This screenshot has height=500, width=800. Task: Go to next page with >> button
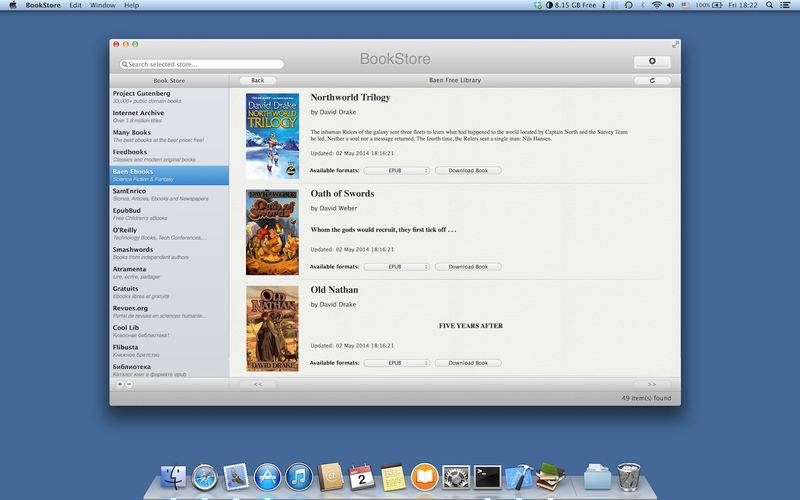(652, 384)
